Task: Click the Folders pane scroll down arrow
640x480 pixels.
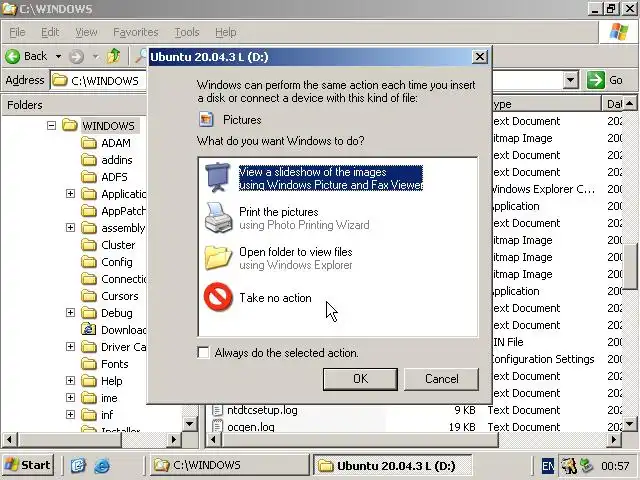Action: (x=189, y=424)
